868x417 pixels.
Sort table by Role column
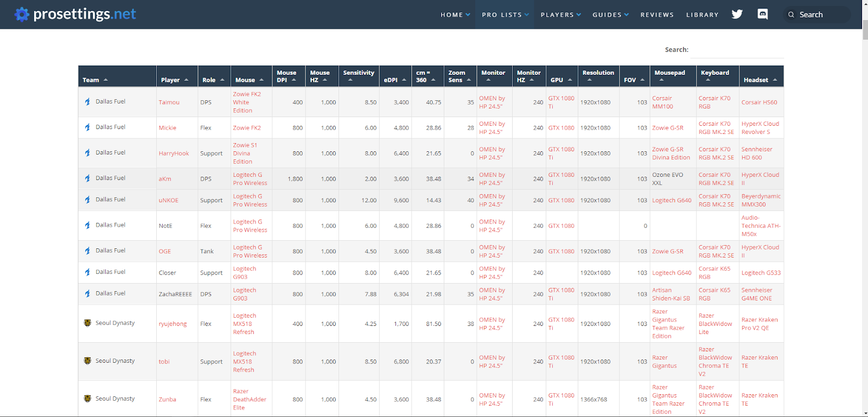(214, 76)
